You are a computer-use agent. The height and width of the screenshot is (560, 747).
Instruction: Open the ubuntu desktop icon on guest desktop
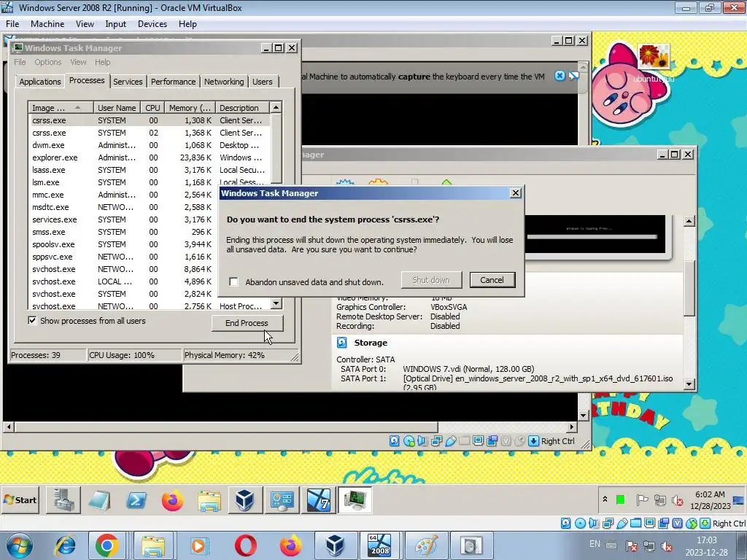pyautogui.click(x=654, y=63)
